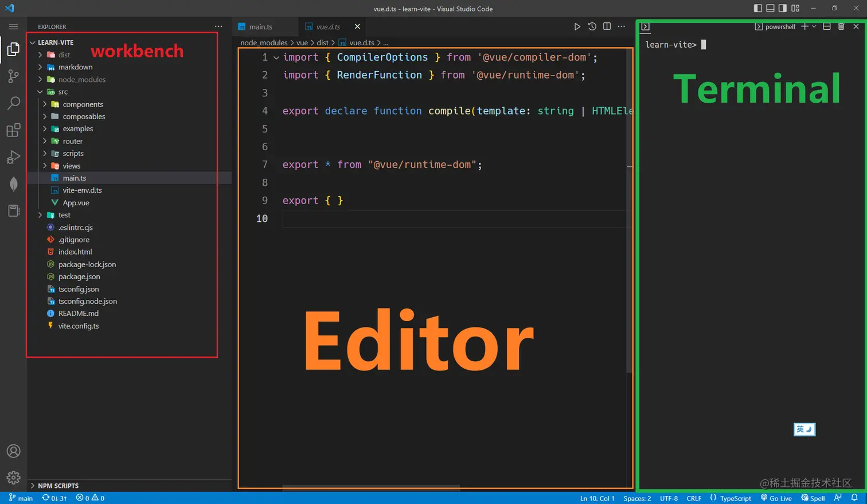Screen dimensions: 867x504
Task: Kill terminal with the trash icon
Action: (841, 26)
